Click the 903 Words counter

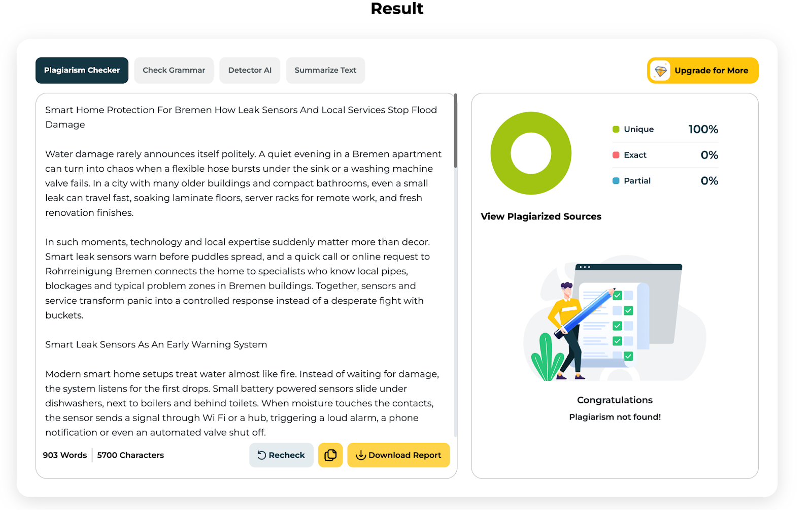point(65,455)
